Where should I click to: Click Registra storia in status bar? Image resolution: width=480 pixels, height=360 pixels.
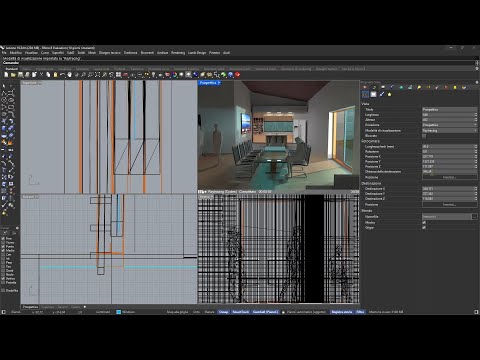[342, 312]
